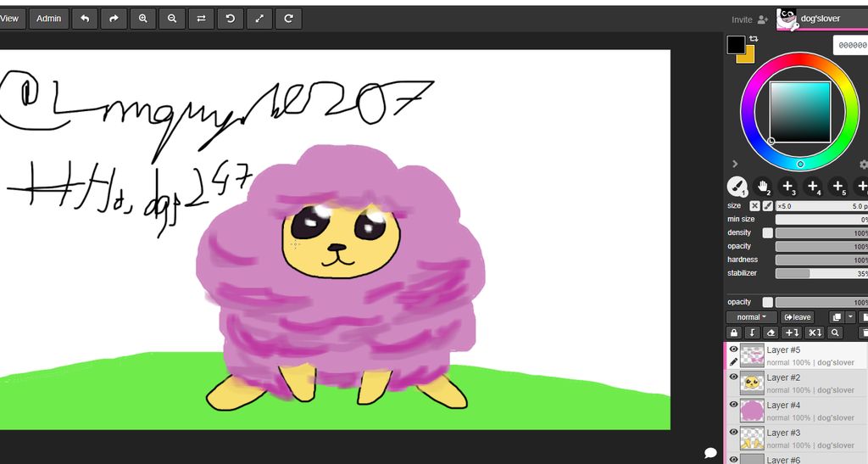The image size is (868, 464).
Task: Click the fit-to-screen diagonal arrows icon
Action: 259,19
